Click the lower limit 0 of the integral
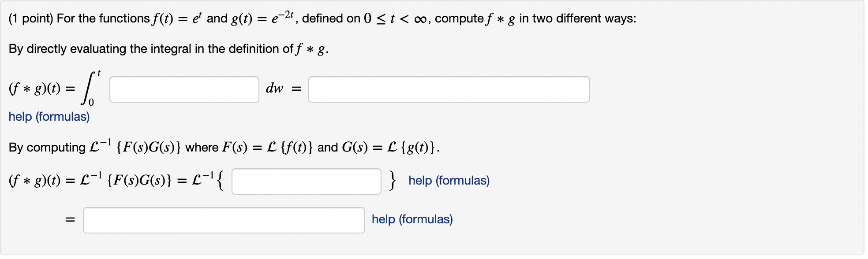 point(91,102)
